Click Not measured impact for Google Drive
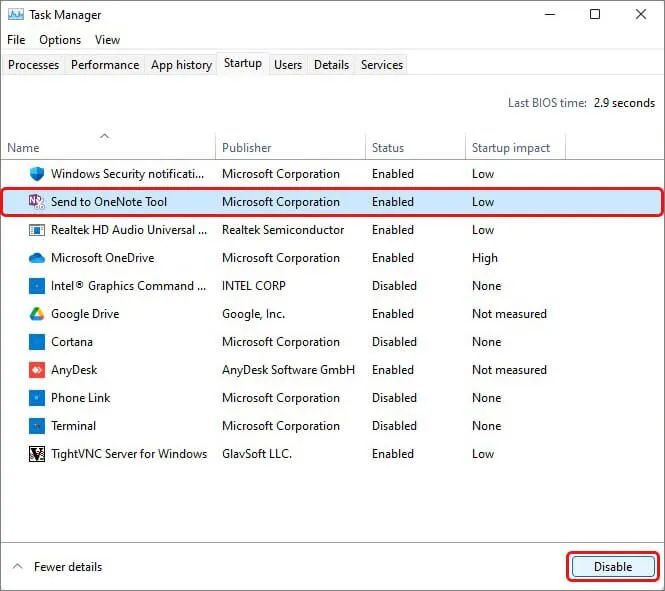Screen dimensions: 665x591 [509, 314]
